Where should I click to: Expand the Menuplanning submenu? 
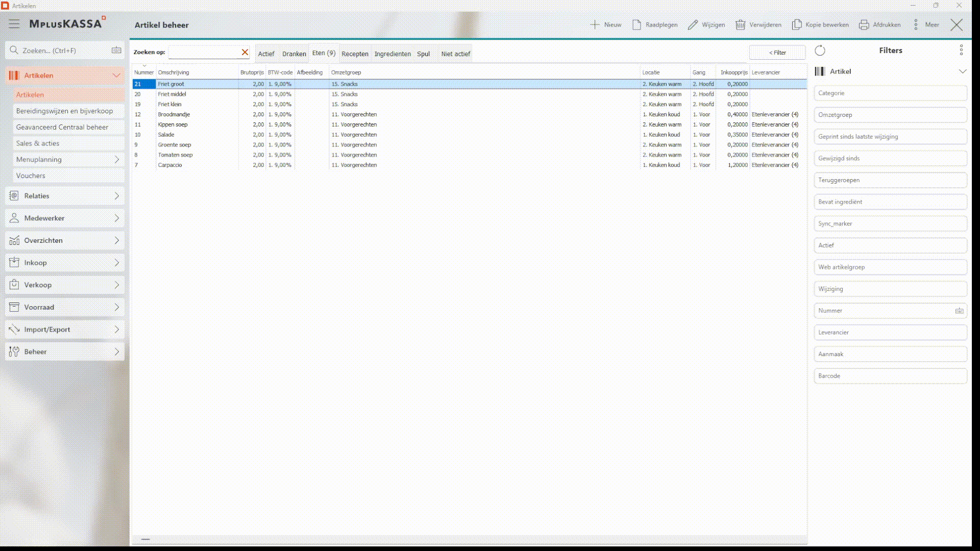(x=116, y=160)
